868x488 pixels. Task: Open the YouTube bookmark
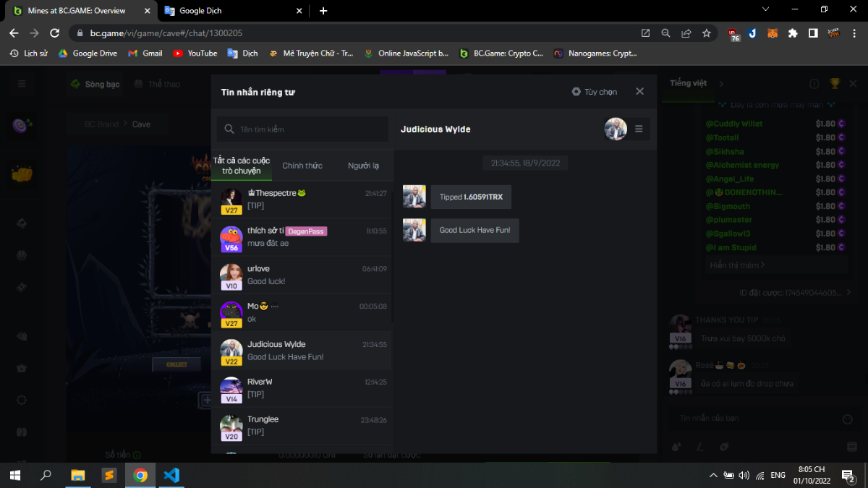195,53
